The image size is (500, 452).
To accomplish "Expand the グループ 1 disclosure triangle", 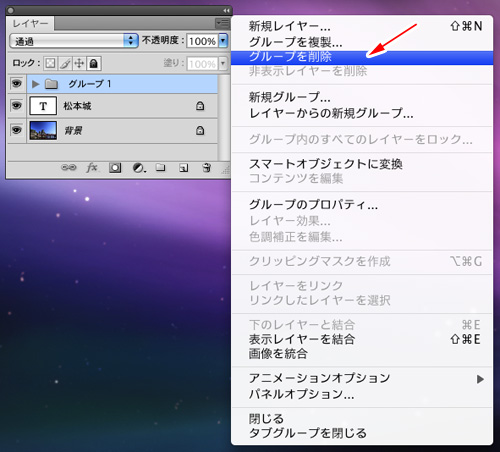I will click(x=35, y=84).
